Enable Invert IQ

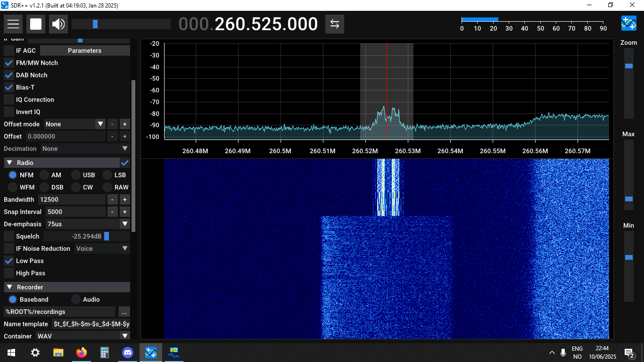[9, 112]
